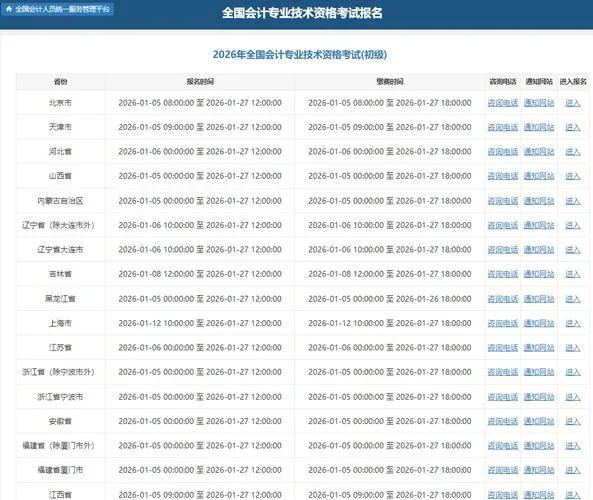Open 通知网站 link for 浙江省宁波市
The width and height of the screenshot is (593, 500).
click(539, 396)
